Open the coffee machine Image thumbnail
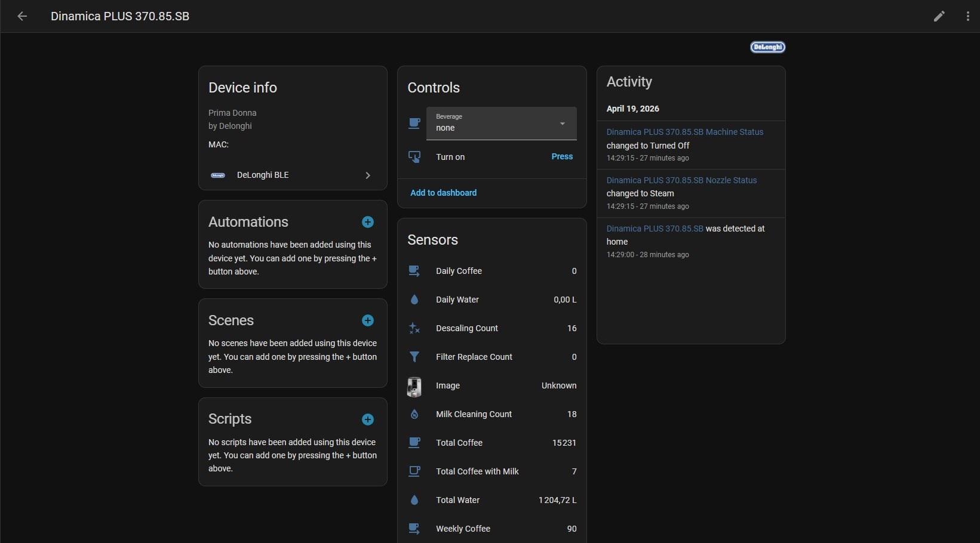This screenshot has width=980, height=543. click(x=414, y=386)
